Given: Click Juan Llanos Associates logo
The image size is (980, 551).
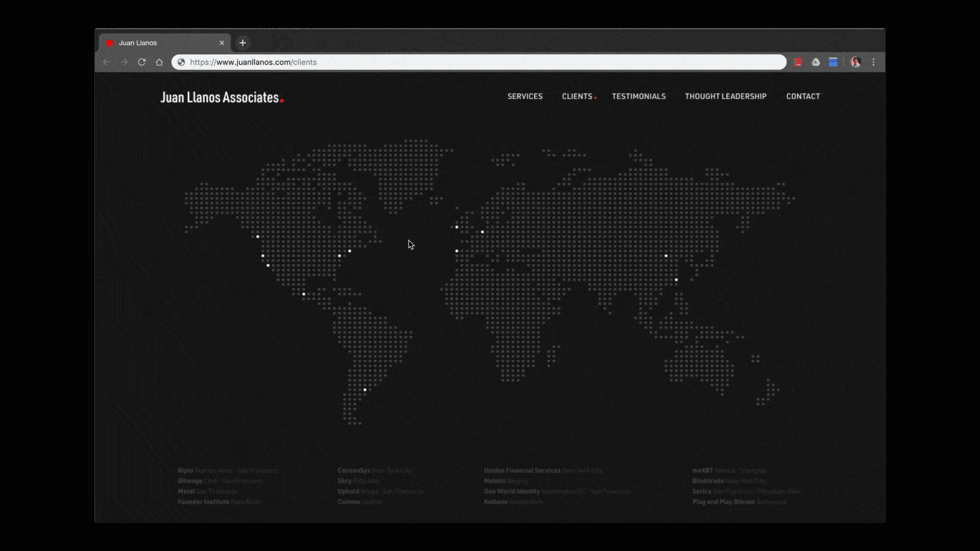Looking at the screenshot, I should click(x=222, y=97).
